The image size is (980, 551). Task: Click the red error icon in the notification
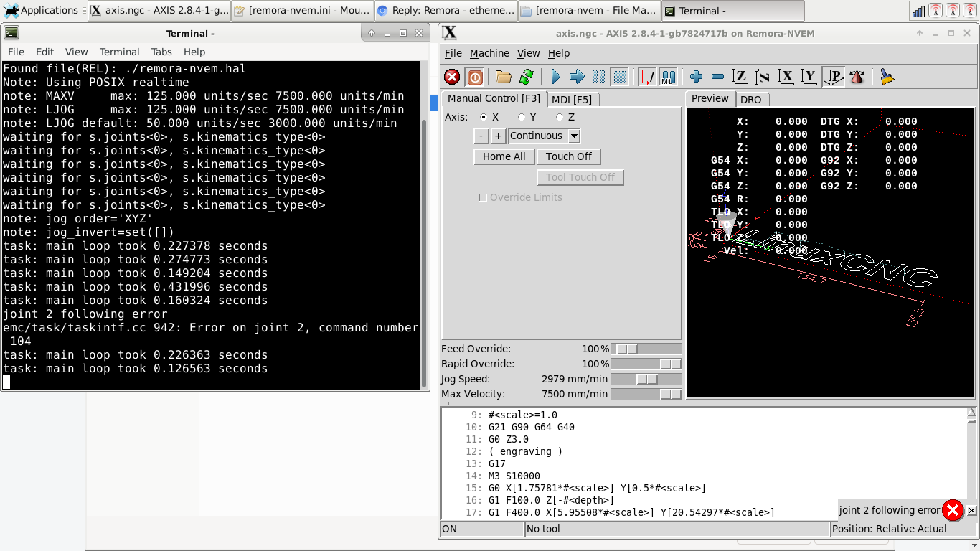953,510
